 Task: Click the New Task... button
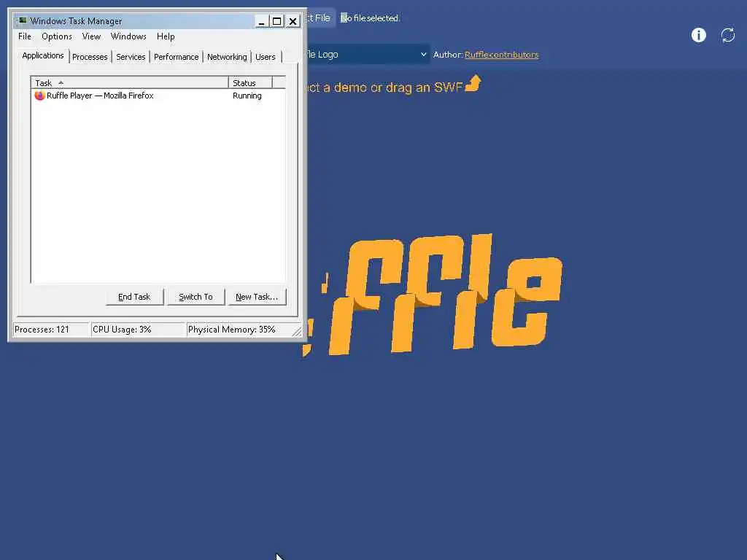click(x=257, y=297)
